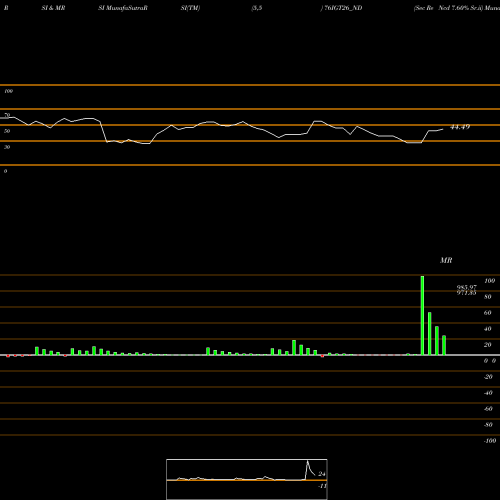Click the 'SI(TM)' header text
Screen dimensions: 500x500
(190, 8)
